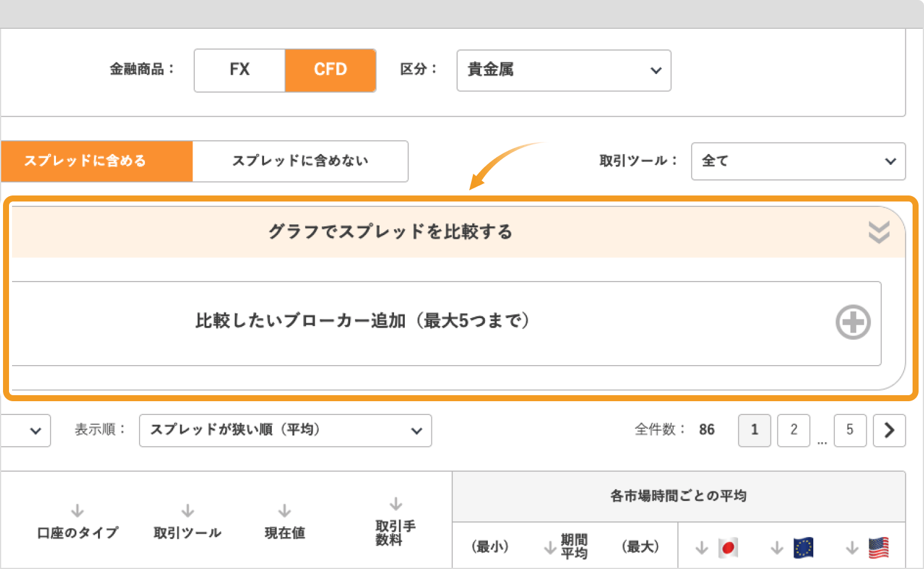Toggle sort direction on the 取引ツール column
Screen dimensions: 924x569
pyautogui.click(x=187, y=509)
